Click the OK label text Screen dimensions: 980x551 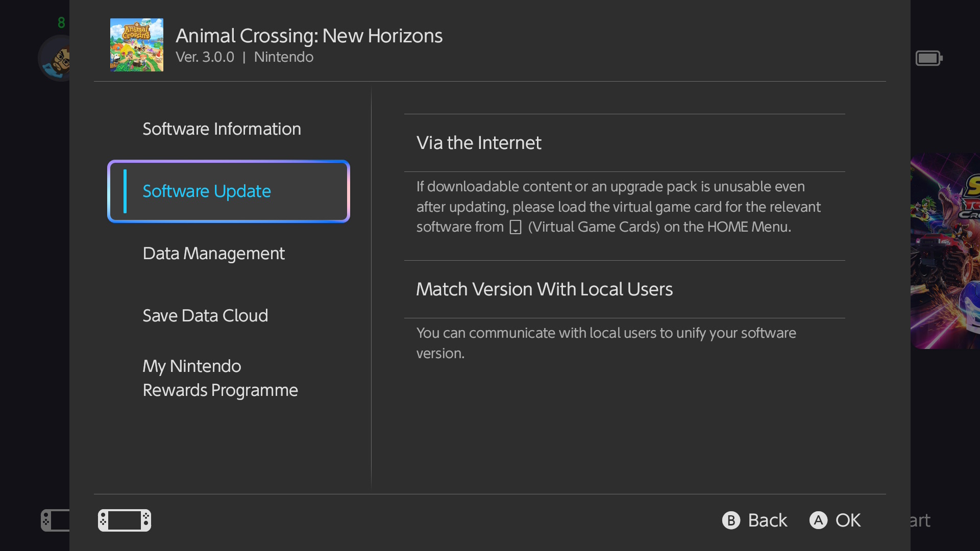click(848, 520)
